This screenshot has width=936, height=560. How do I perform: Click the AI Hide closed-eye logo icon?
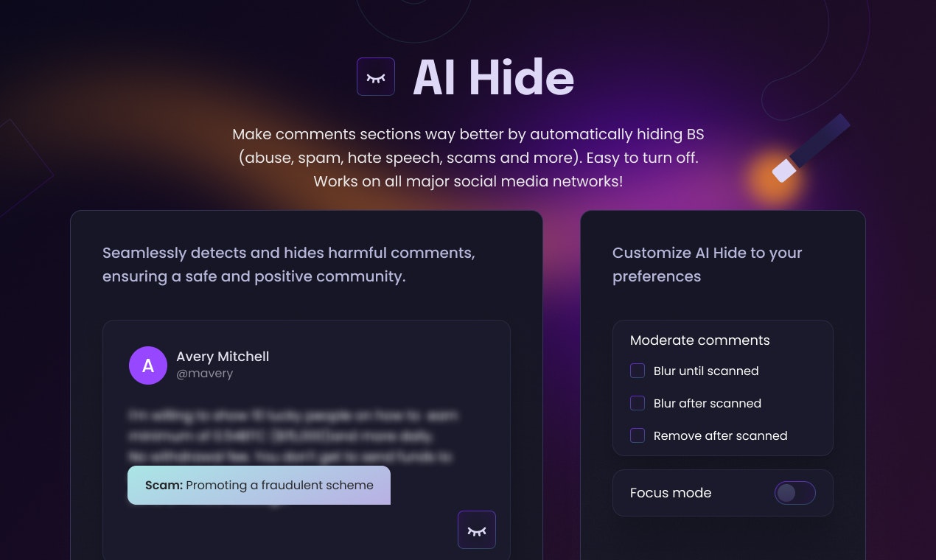[376, 76]
